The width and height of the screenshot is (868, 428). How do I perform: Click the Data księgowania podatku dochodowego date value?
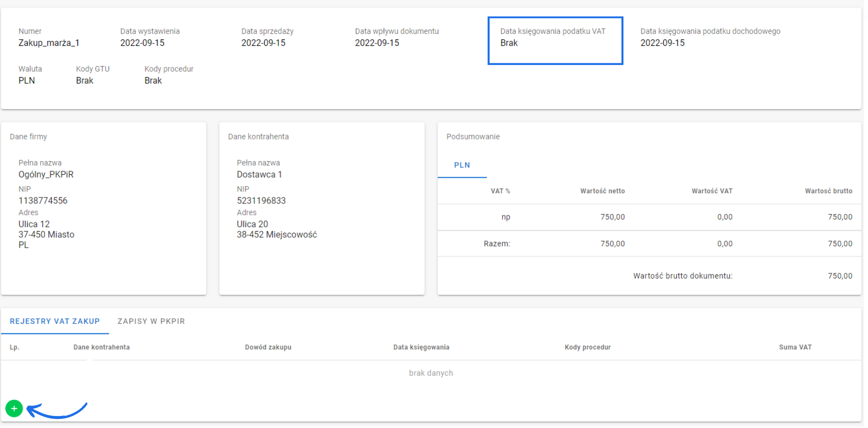click(662, 43)
